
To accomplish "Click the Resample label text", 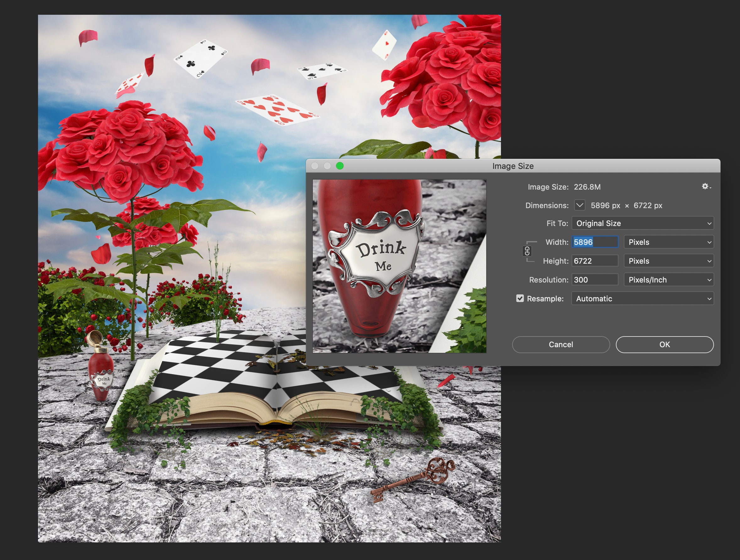I will 545,299.
